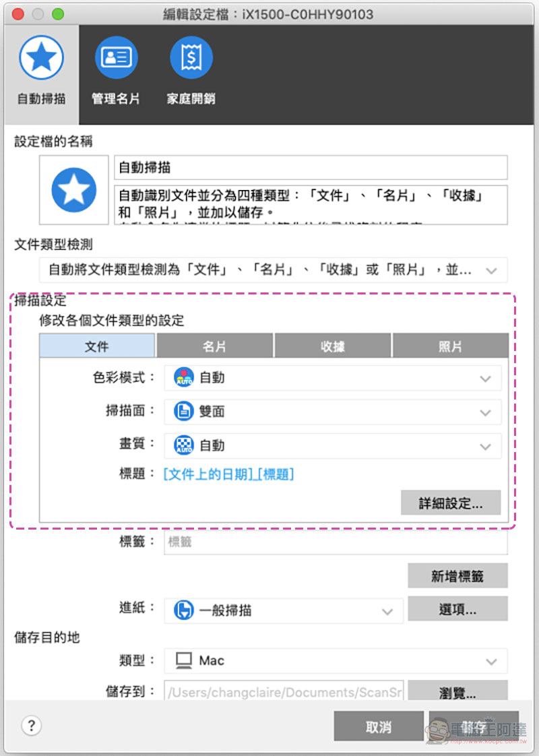539x756 pixels.
Task: Click the large star profile icon thumbnail
Action: pos(73,190)
